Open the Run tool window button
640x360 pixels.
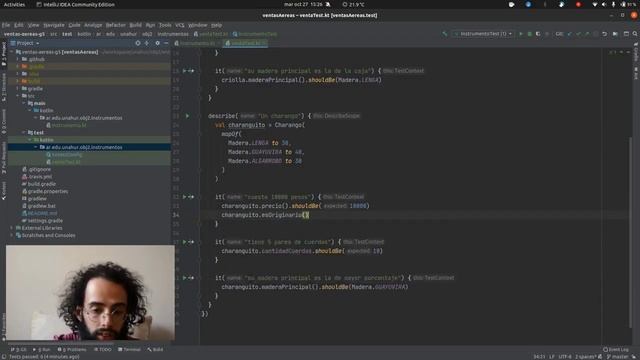point(41,350)
